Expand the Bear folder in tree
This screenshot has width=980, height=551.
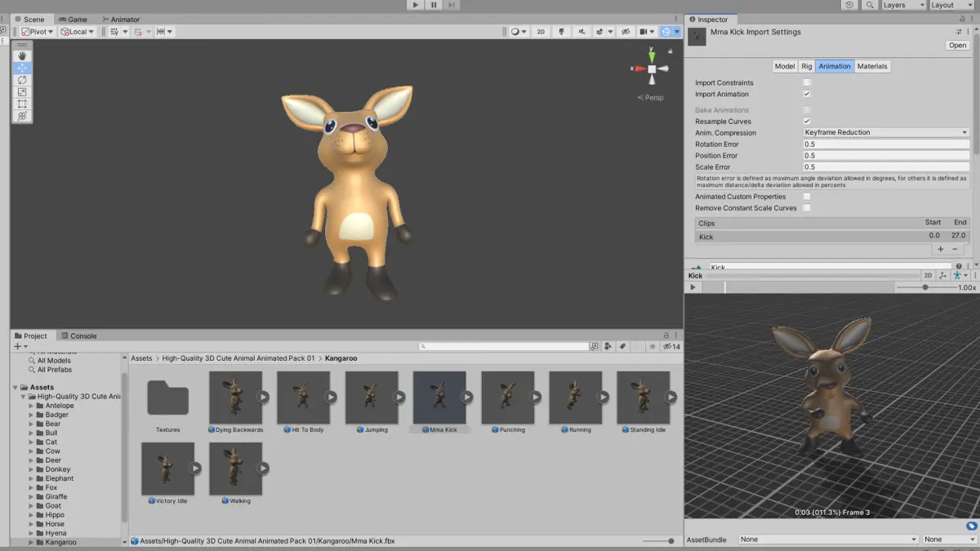pos(31,424)
